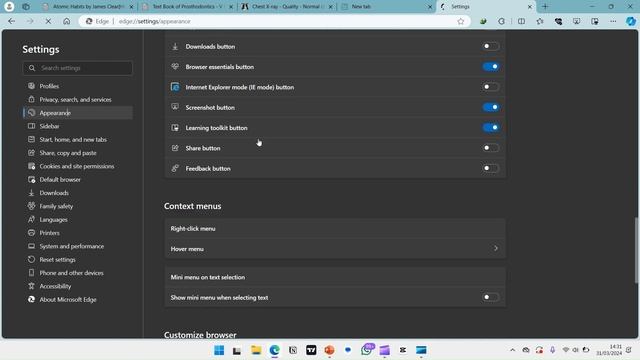Viewport: 640px width, 360px height.
Task: Enable the Feedback button switch
Action: pyautogui.click(x=490, y=168)
